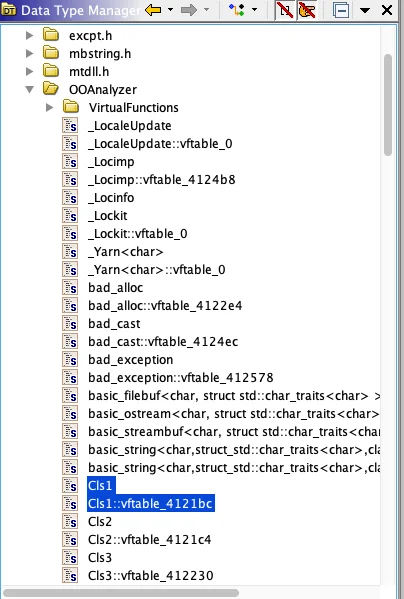Select the Cls3 data type
This screenshot has height=599, width=404.
tap(100, 557)
